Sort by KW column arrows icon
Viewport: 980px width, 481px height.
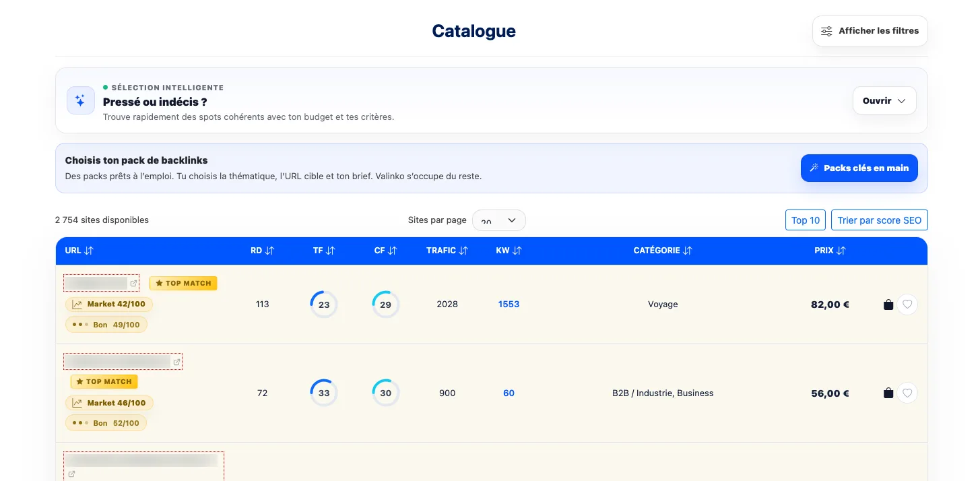click(517, 251)
